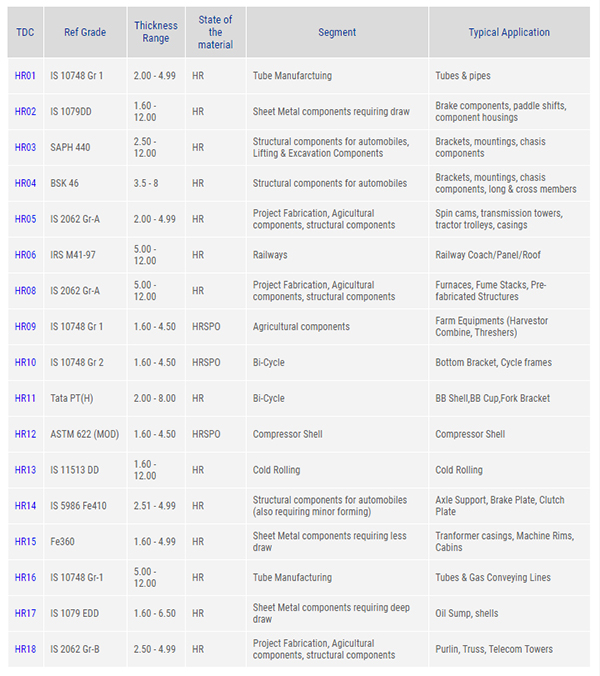This screenshot has height=676, width=600.
Task: Select the IS 1079DD grade cell
Action: point(85,112)
